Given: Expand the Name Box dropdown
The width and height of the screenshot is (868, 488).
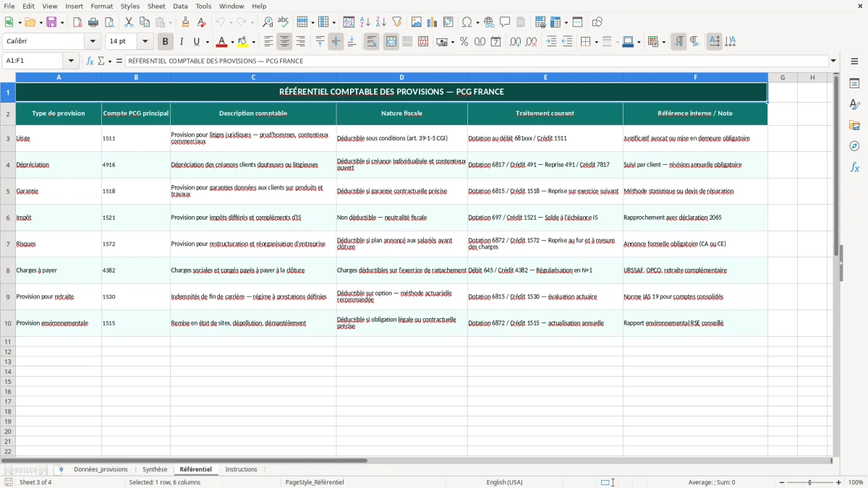Looking at the screenshot, I should tap(71, 61).
